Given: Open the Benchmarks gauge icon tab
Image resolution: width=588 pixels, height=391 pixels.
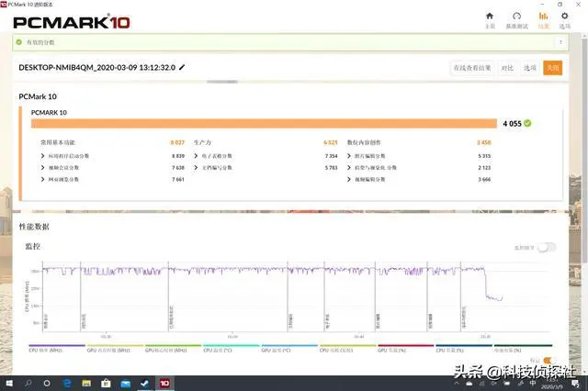Looking at the screenshot, I should point(516,17).
